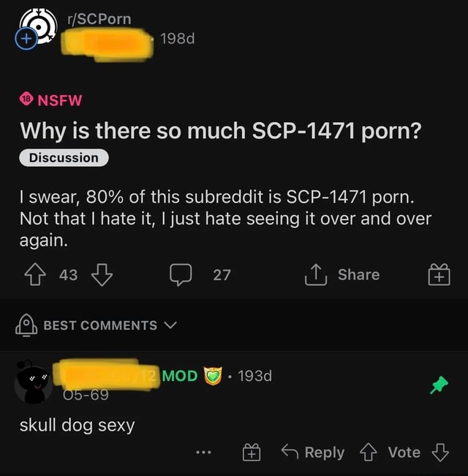The height and width of the screenshot is (476, 468).
Task: Downvote the post with 43 points
Action: point(102,274)
